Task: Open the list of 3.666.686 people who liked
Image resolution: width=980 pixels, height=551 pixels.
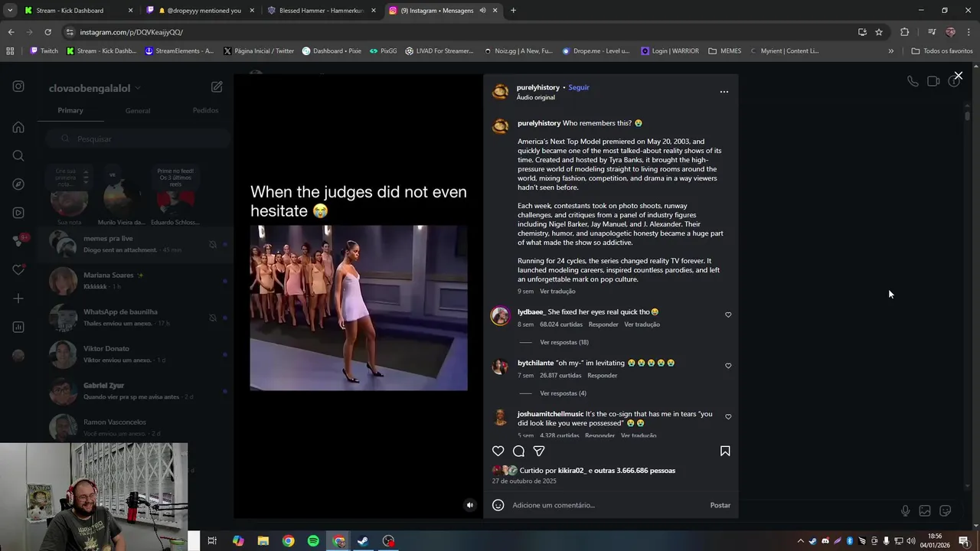Action: 635,471
